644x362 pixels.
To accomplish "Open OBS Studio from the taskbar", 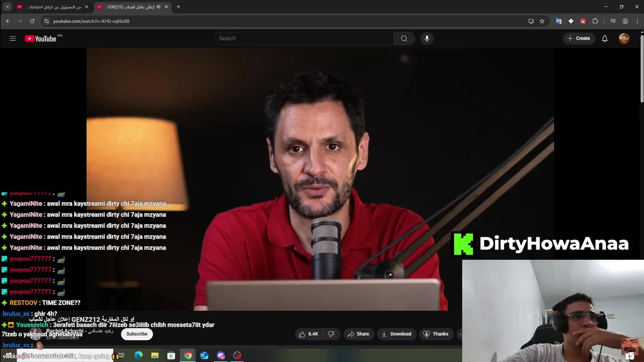I will pos(237,355).
